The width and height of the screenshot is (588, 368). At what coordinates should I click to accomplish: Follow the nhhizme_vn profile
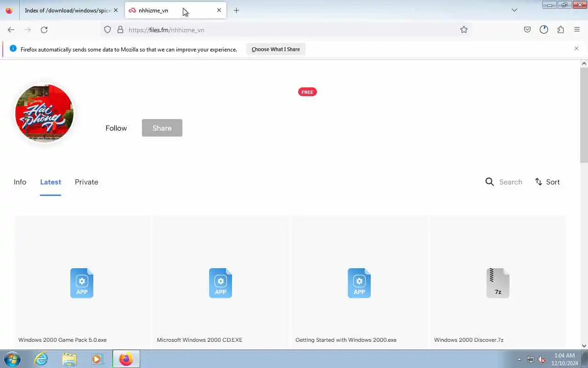point(116,128)
